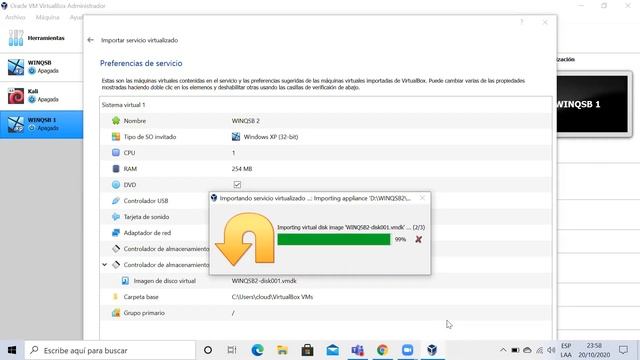Open File Explorer from the taskbar
This screenshot has width=640, height=360.
click(282, 350)
